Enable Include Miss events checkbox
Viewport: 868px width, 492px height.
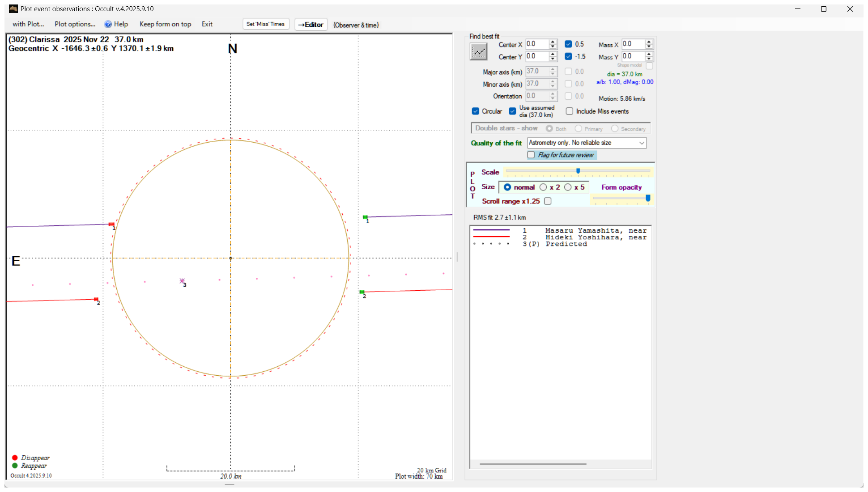(x=570, y=111)
